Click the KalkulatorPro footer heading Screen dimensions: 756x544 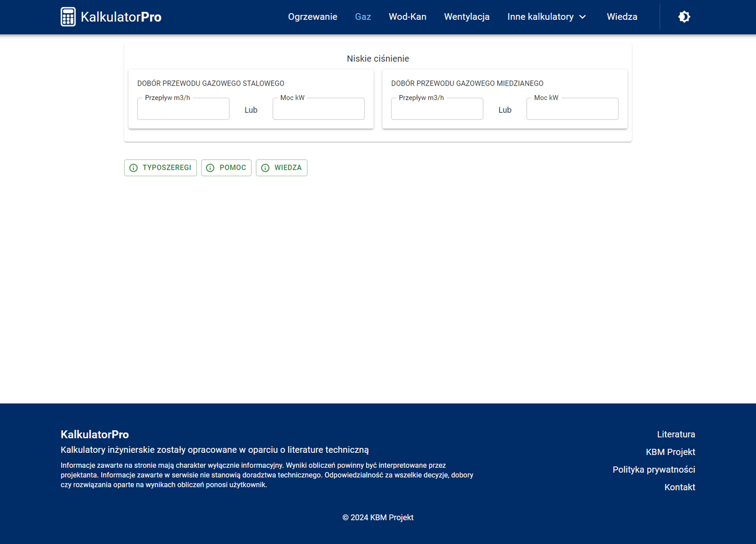95,434
